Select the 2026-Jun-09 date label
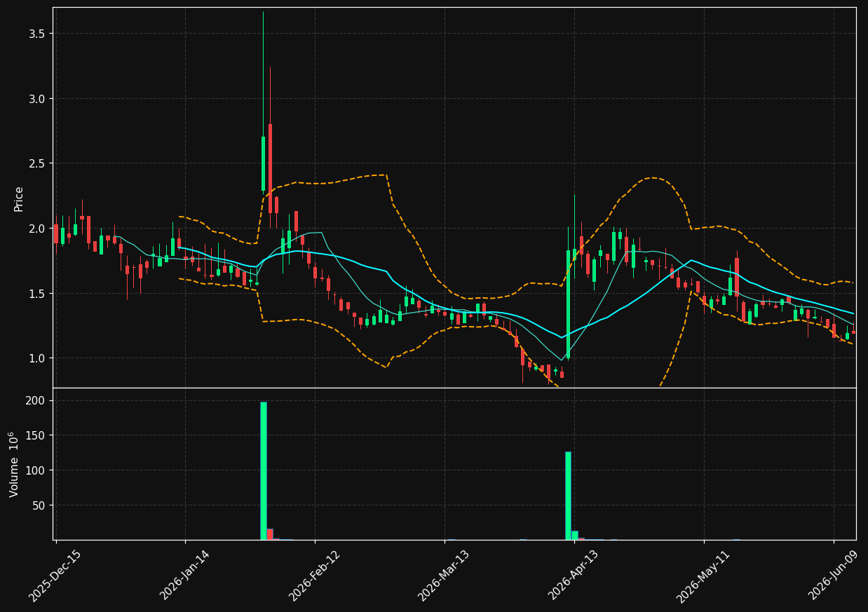Image resolution: width=868 pixels, height=612 pixels. [x=833, y=575]
